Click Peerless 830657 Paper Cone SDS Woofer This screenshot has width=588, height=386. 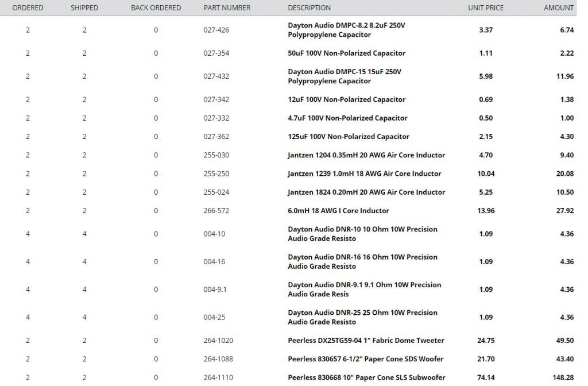click(366, 359)
